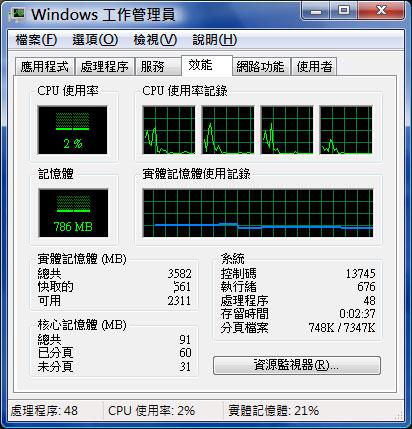Open the 檔案(F) menu

36,40
